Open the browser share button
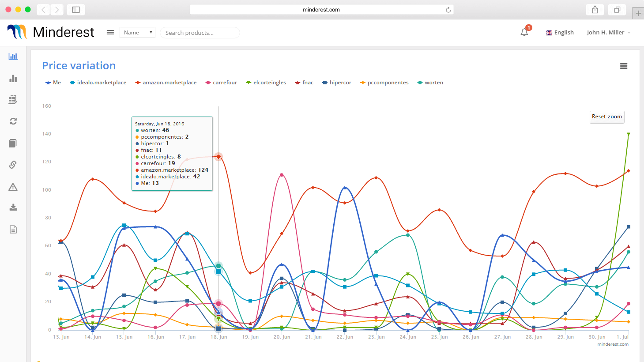This screenshot has height=362, width=644. click(x=595, y=9)
